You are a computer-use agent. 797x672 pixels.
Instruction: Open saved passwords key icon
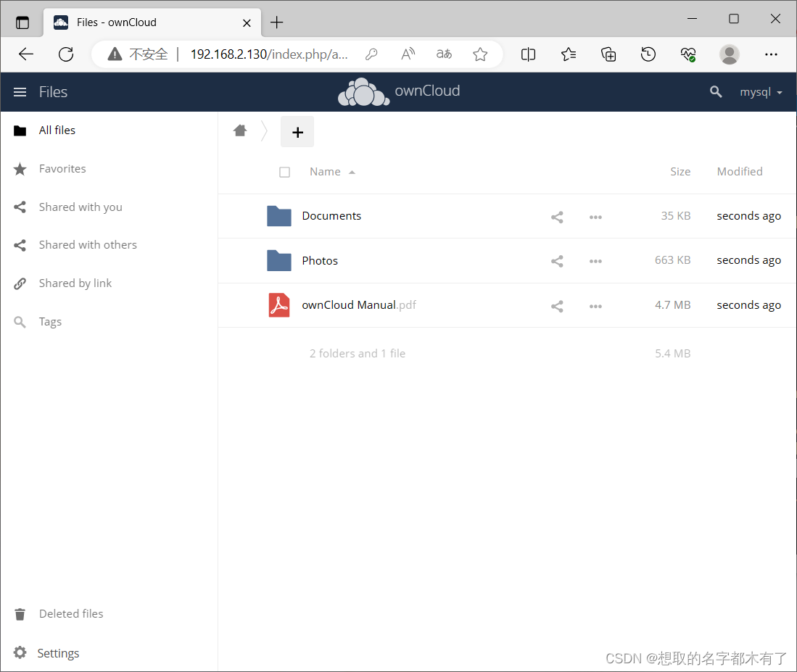tap(371, 54)
